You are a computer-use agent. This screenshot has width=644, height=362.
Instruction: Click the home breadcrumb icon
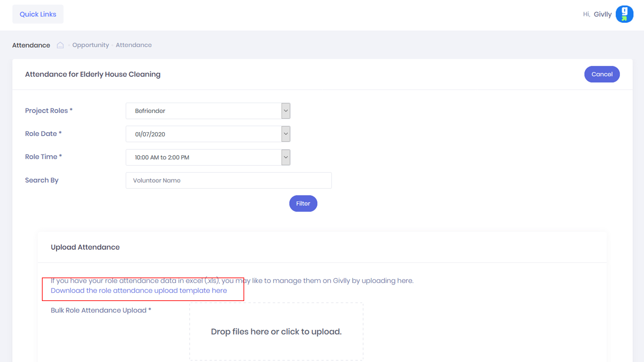point(60,45)
